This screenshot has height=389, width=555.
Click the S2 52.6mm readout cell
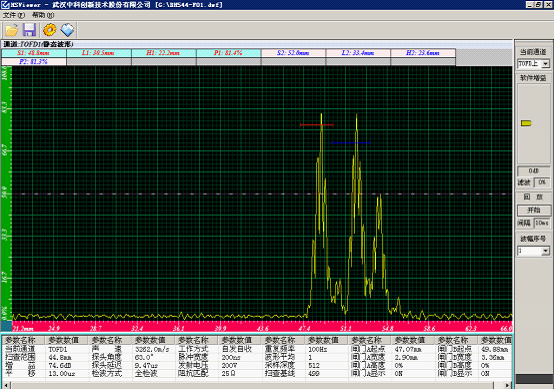point(293,53)
